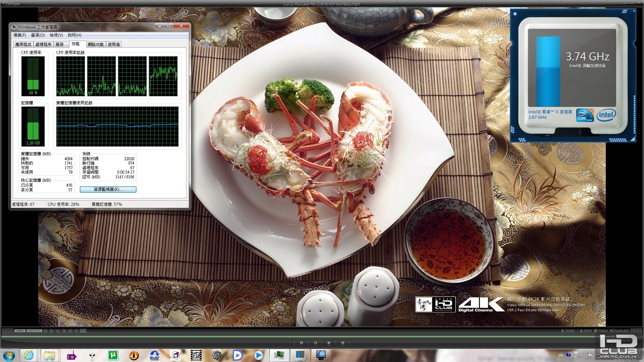Toggle SHADE mode in KMPlayer
This screenshot has height=362, width=644.
(568, 331)
